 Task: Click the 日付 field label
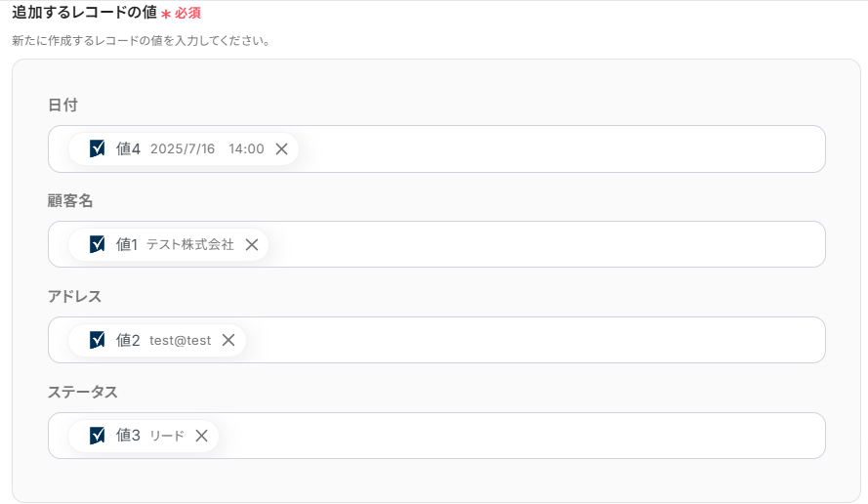point(62,105)
